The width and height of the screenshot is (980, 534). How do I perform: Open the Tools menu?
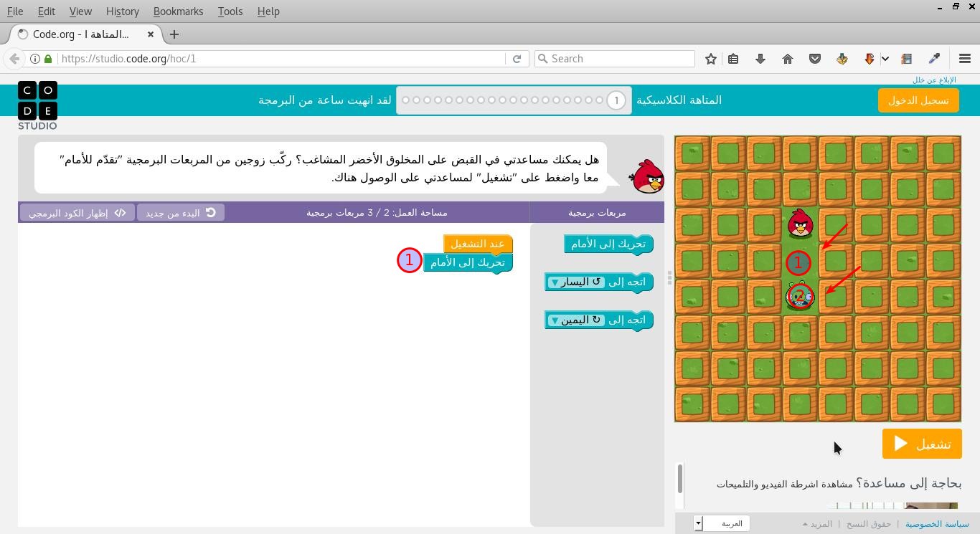(230, 11)
